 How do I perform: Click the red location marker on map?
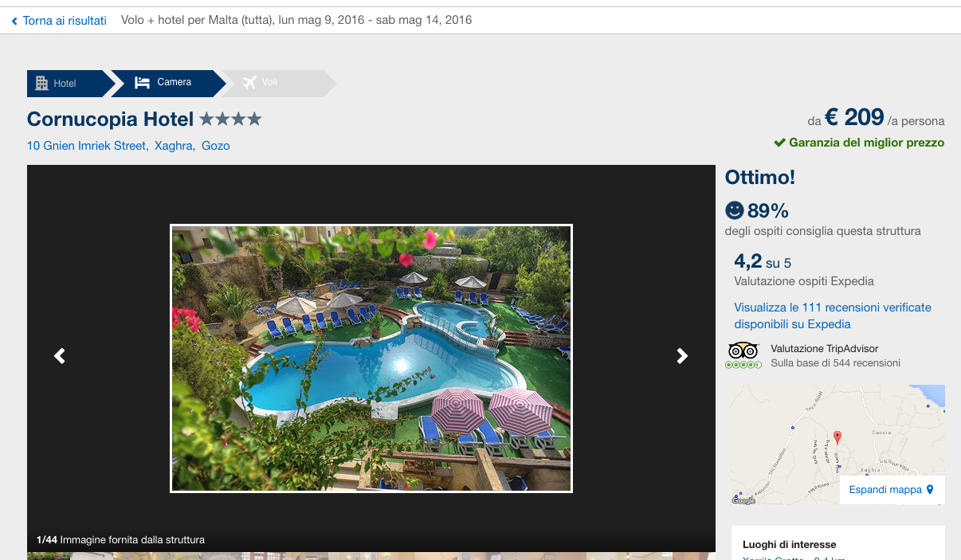[x=837, y=438]
